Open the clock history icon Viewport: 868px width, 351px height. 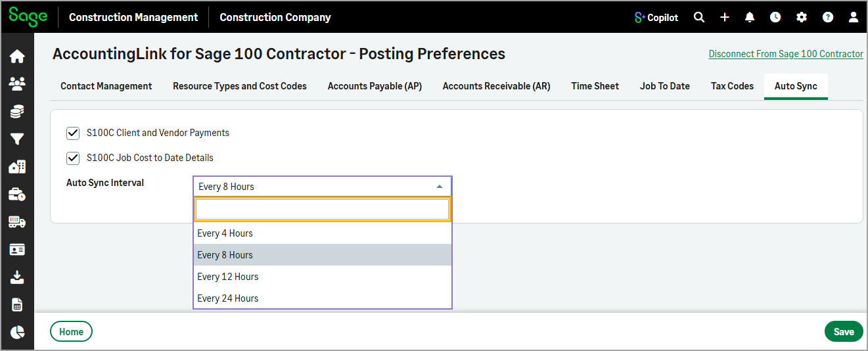pos(775,18)
